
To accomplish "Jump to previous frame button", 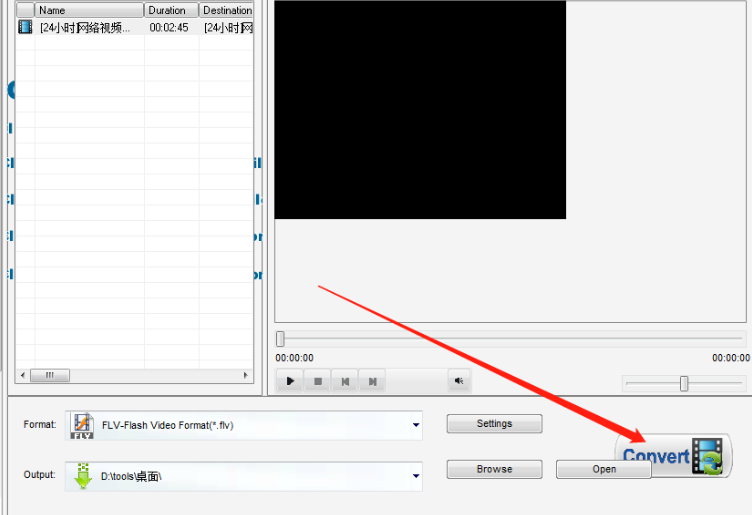I will [x=345, y=381].
